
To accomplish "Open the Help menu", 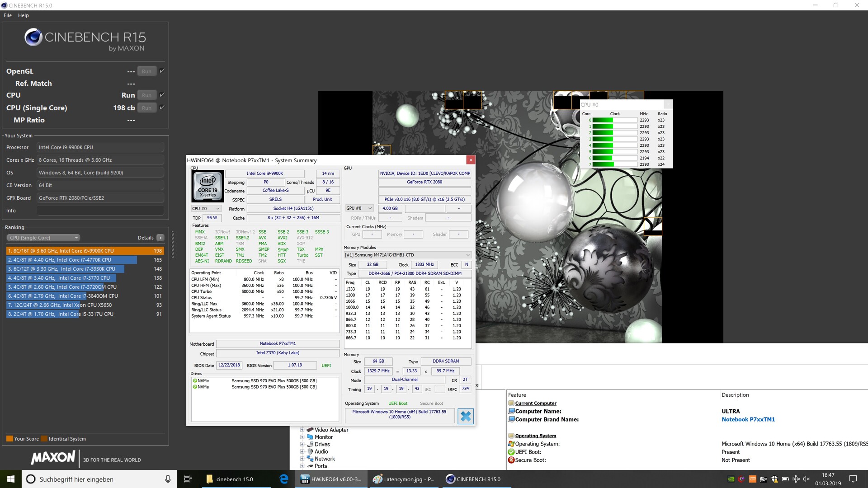I will click(x=24, y=15).
